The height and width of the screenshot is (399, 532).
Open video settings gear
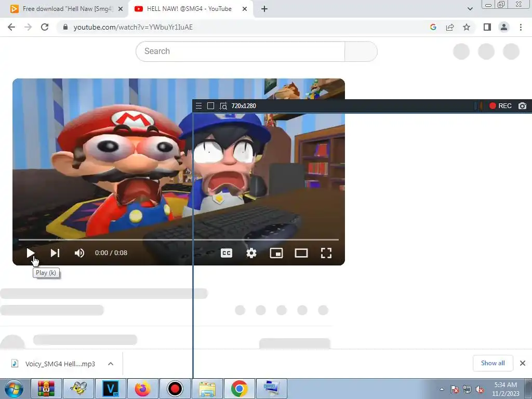pyautogui.click(x=251, y=253)
